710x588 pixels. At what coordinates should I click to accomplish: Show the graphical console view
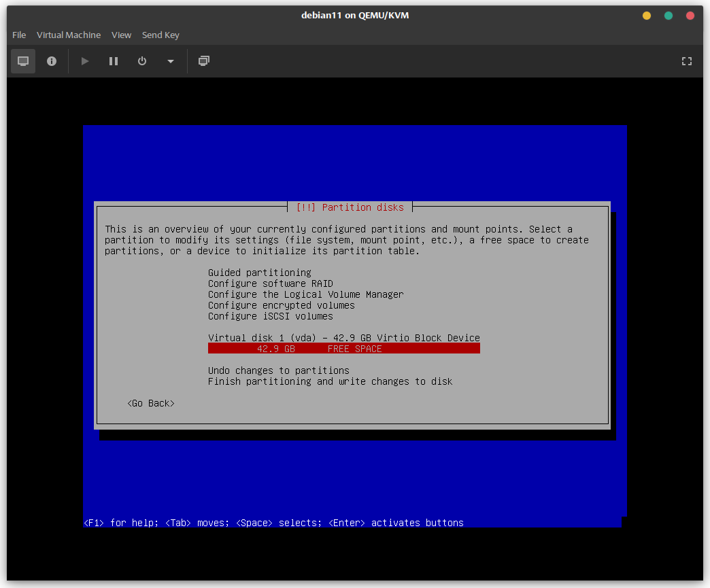pyautogui.click(x=23, y=61)
